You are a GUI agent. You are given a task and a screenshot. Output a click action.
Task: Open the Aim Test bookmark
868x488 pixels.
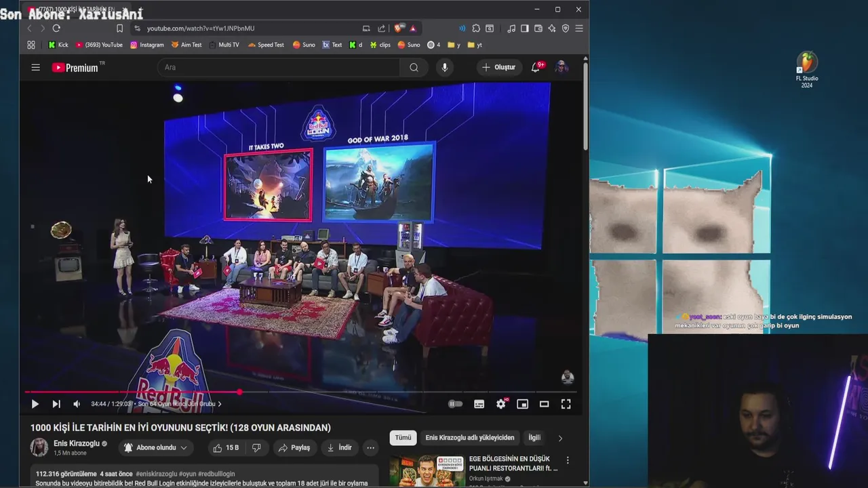pos(186,45)
